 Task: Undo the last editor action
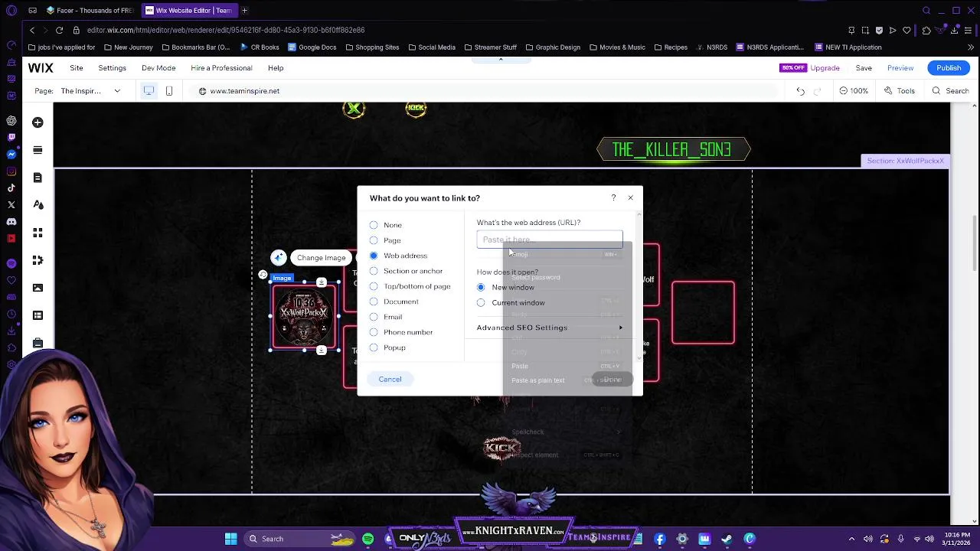(800, 91)
